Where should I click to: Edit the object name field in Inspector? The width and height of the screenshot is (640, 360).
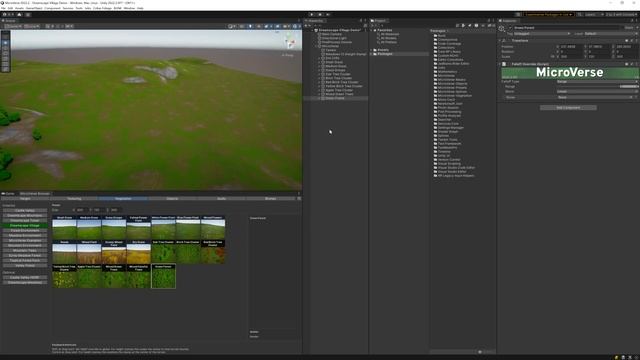click(x=567, y=28)
